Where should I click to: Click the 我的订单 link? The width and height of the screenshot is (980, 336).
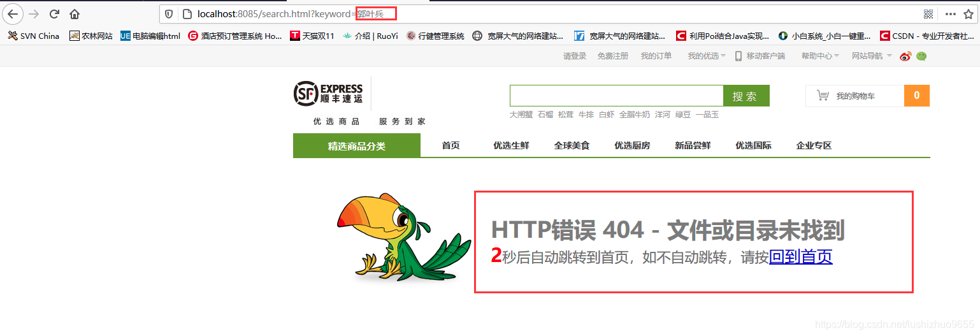click(x=656, y=56)
